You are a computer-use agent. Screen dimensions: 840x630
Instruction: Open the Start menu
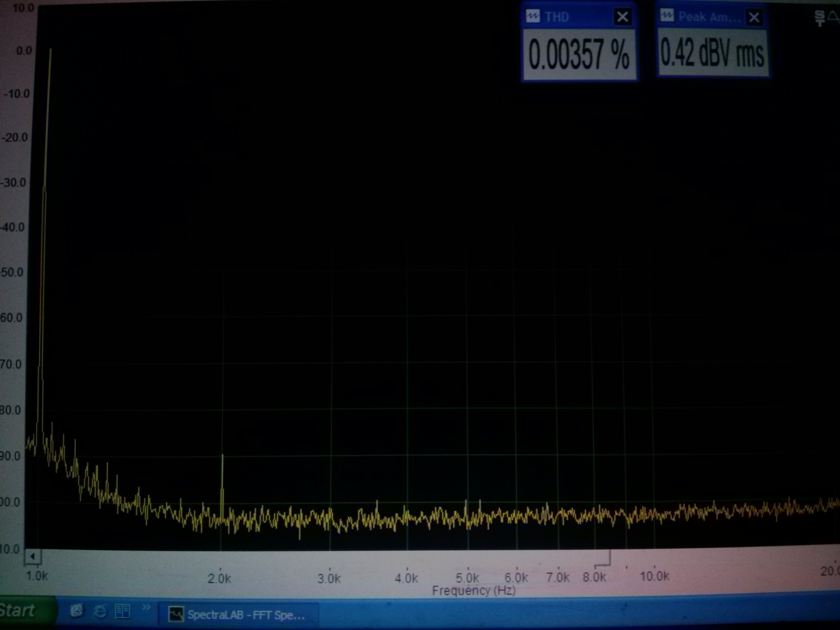click(17, 611)
